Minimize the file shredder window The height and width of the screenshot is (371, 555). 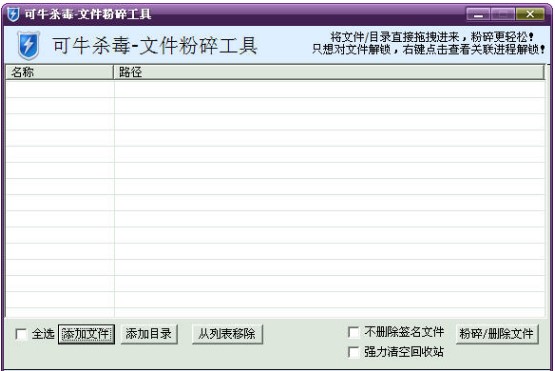point(478,15)
